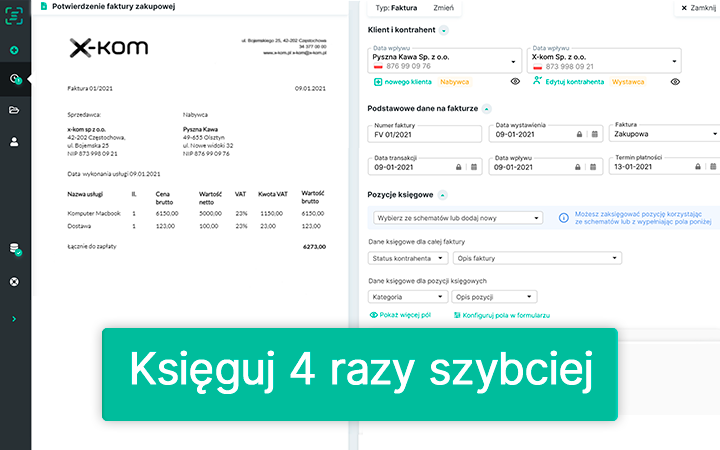Click the Zmień link next to Typ: Faktura

pos(444,8)
